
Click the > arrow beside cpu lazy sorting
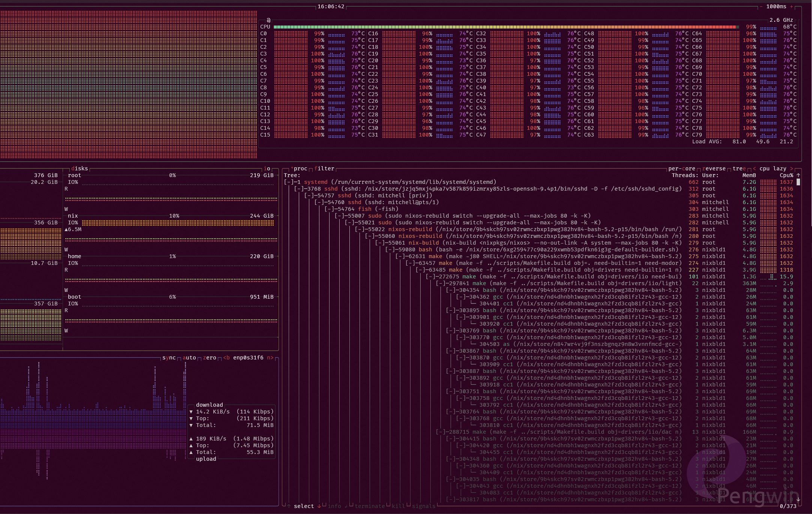(x=792, y=168)
